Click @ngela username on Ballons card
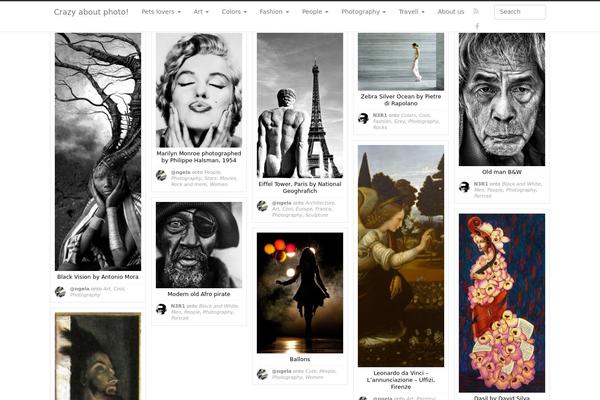 click(x=282, y=371)
